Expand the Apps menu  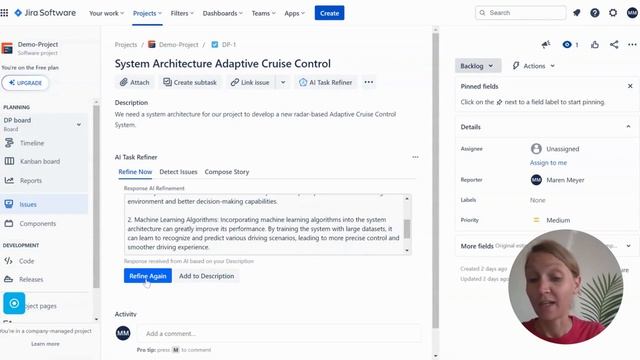tap(294, 13)
